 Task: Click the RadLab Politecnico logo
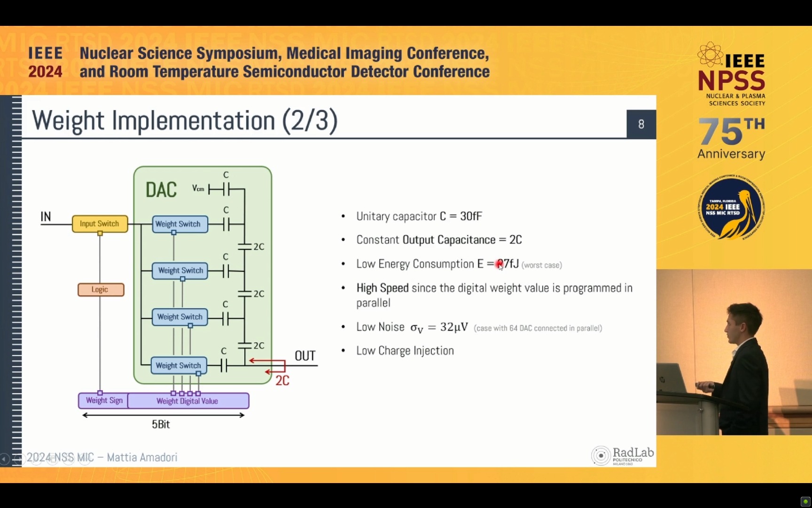tap(622, 455)
